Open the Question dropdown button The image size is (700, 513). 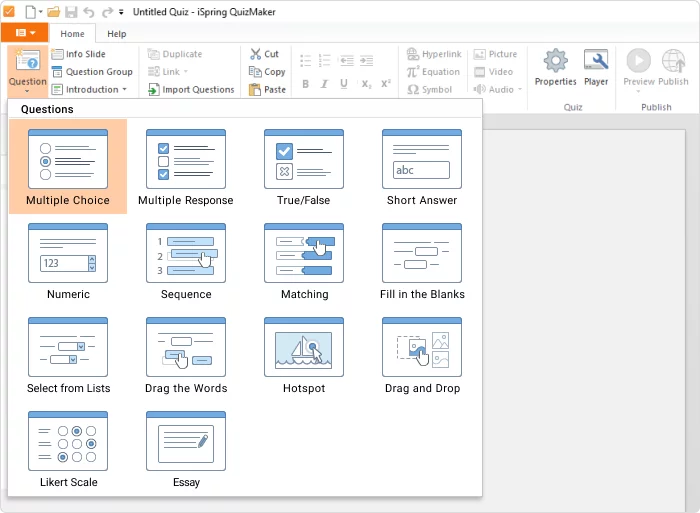point(27,70)
